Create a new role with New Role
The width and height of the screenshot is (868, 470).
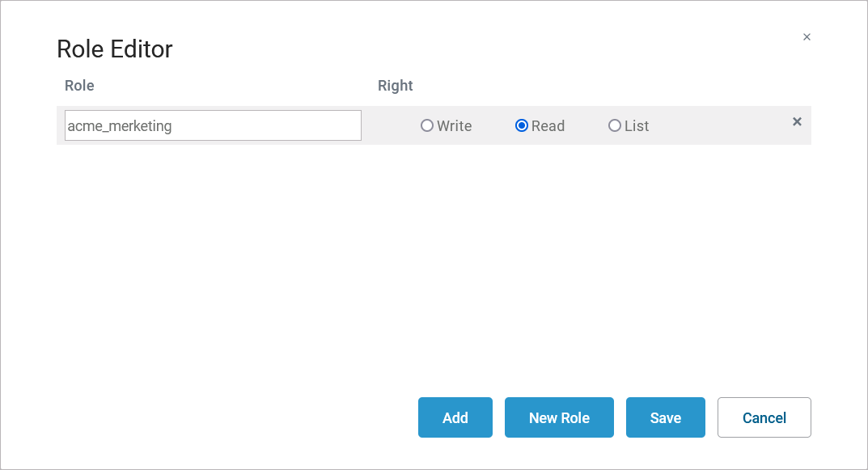(x=559, y=417)
